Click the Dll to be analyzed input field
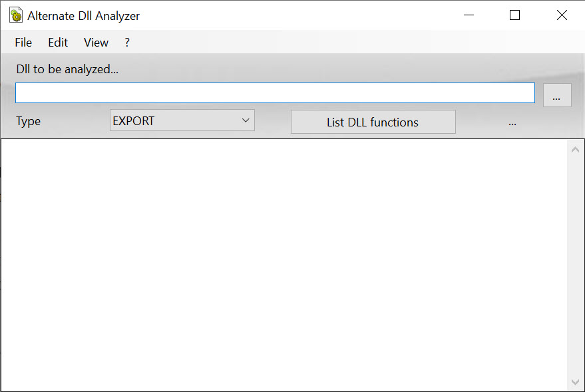The image size is (585, 392). pyautogui.click(x=275, y=93)
